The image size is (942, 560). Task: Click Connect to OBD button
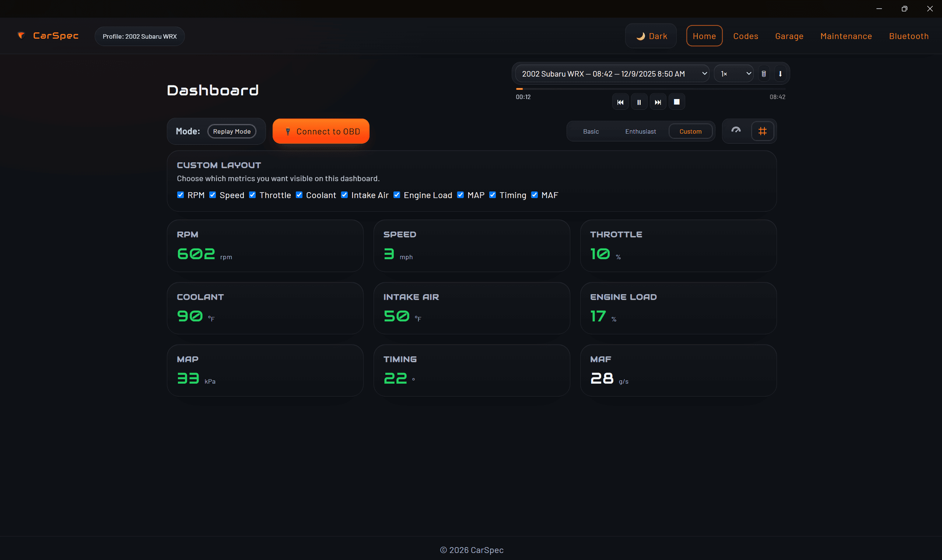click(x=321, y=131)
